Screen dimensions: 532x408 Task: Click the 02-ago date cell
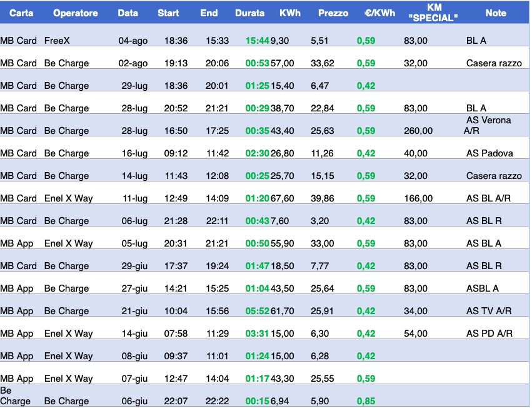click(x=133, y=63)
